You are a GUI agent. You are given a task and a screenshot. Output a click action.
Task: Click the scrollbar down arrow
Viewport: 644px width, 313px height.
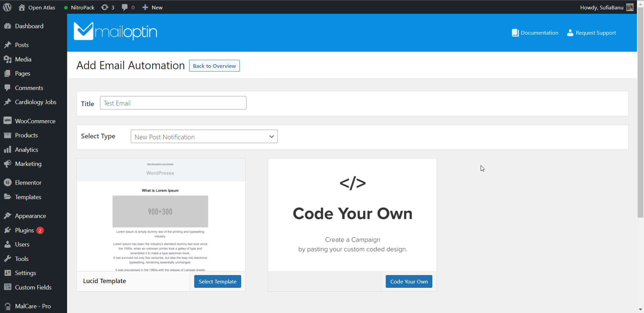click(640, 309)
